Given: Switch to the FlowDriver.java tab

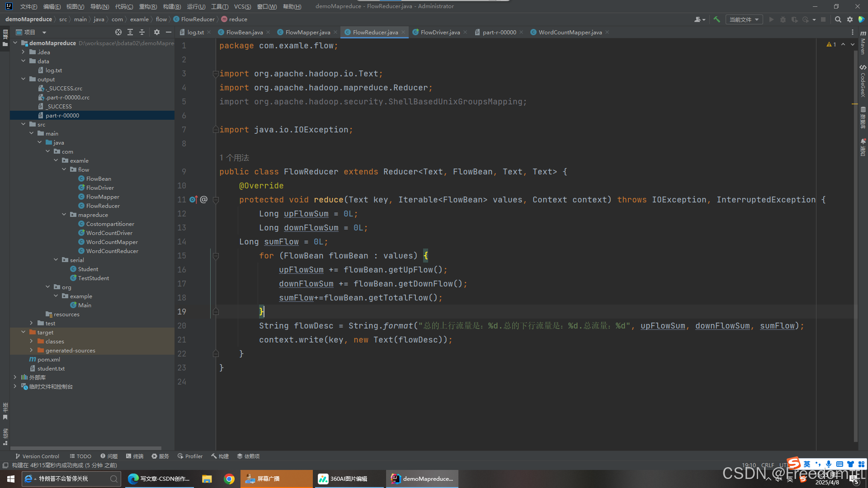Looking at the screenshot, I should 440,32.
